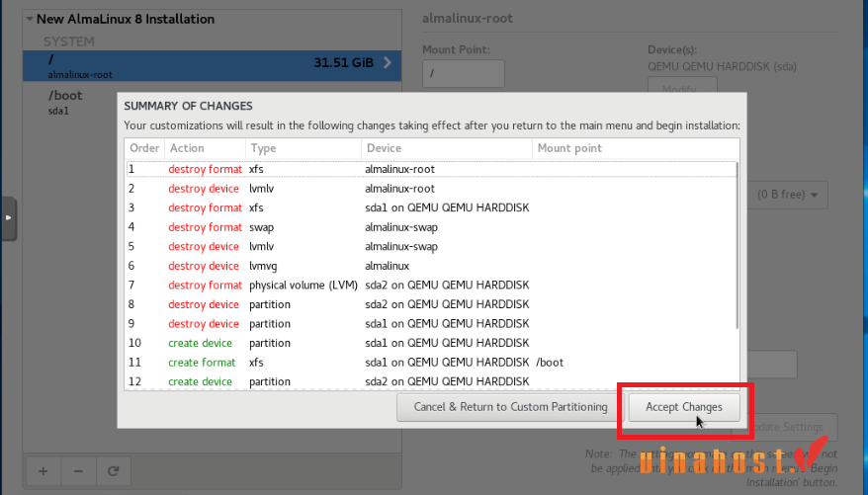868x495 pixels.
Task: Click the Mount point column header
Action: [x=636, y=148]
